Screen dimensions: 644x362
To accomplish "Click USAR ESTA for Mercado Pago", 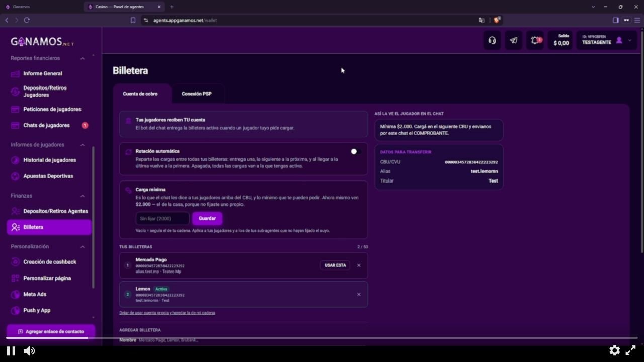I will click(335, 265).
